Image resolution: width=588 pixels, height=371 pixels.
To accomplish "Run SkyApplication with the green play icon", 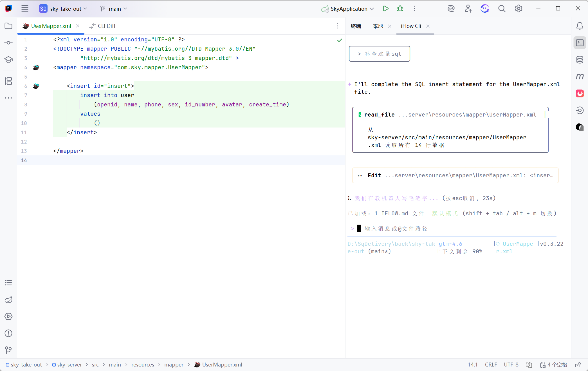I will 386,9.
